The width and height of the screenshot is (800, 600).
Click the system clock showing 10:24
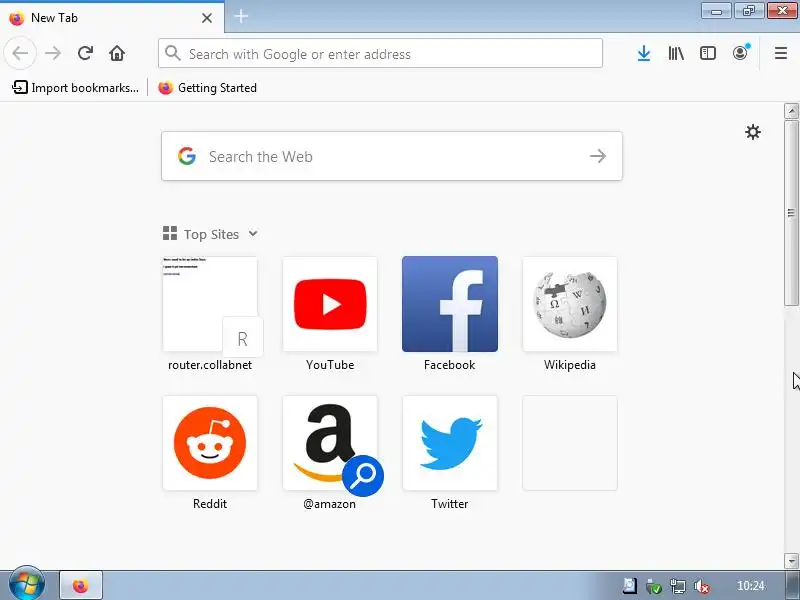(751, 586)
